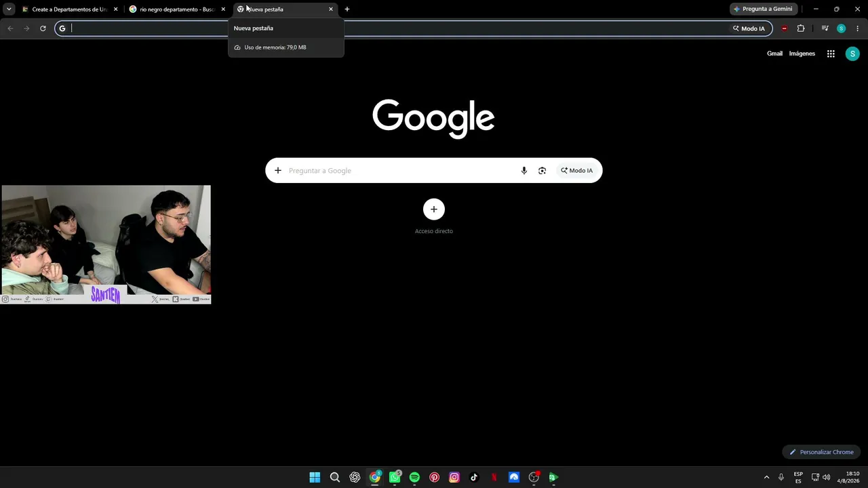Viewport: 868px width, 488px height.
Task: Open a new tab with the plus button
Action: click(347, 9)
